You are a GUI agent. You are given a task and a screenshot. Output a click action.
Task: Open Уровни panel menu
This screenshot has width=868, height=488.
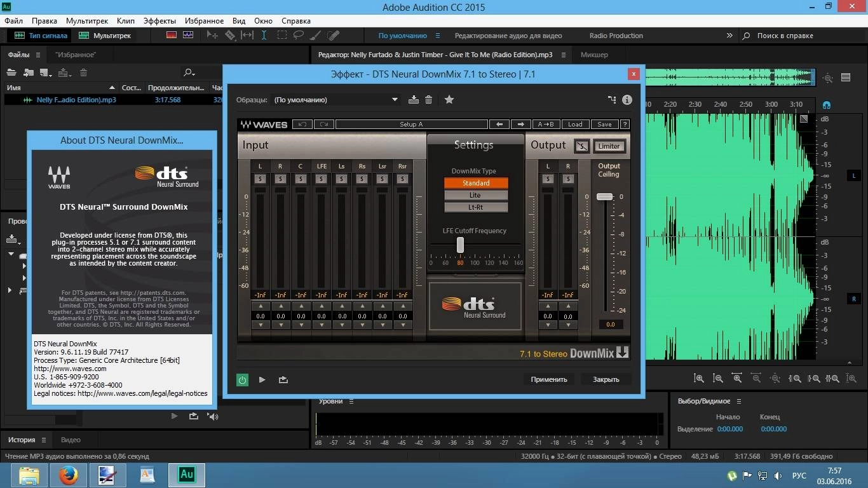(x=351, y=401)
